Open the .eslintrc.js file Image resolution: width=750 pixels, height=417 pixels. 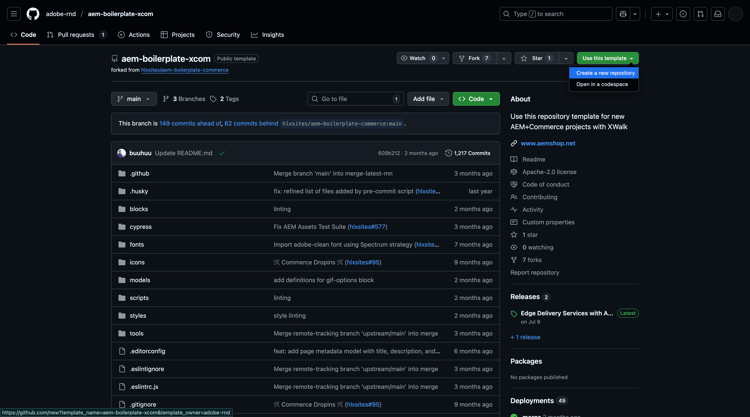click(144, 386)
